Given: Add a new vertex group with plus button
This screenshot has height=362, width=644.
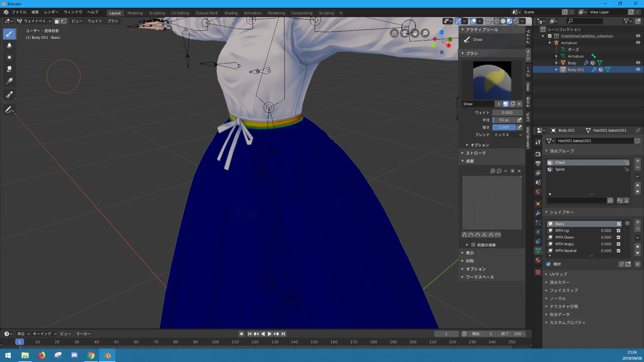Looking at the screenshot, I should pos(638,161).
